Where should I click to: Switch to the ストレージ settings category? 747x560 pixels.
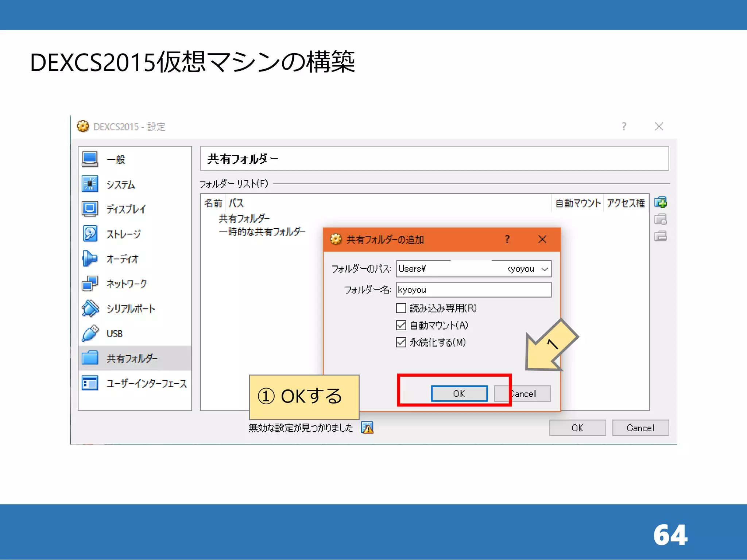(135, 234)
